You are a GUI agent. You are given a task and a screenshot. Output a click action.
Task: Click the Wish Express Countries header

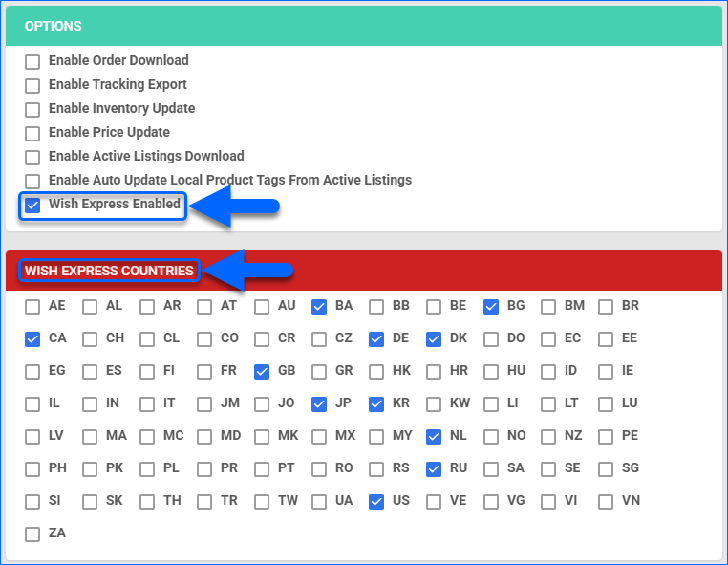(109, 271)
